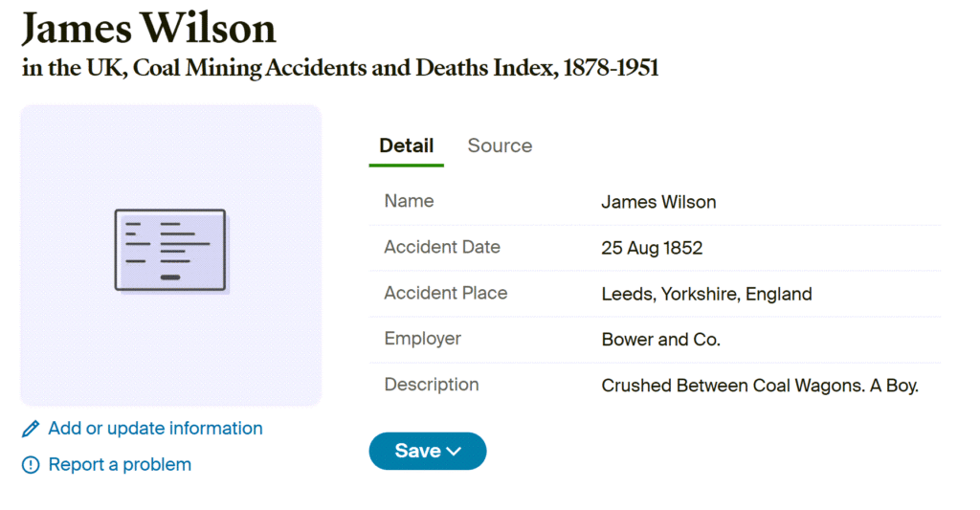
Task: Click the Description field label
Action: (x=431, y=385)
